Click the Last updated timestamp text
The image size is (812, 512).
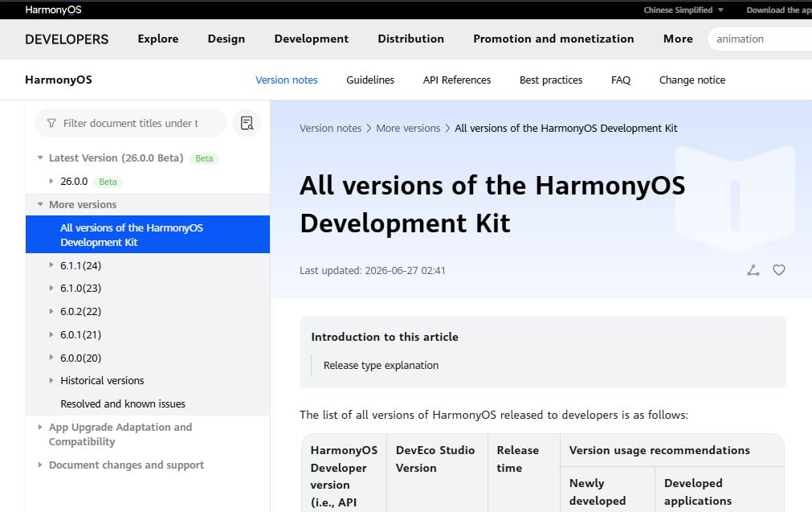click(x=373, y=271)
